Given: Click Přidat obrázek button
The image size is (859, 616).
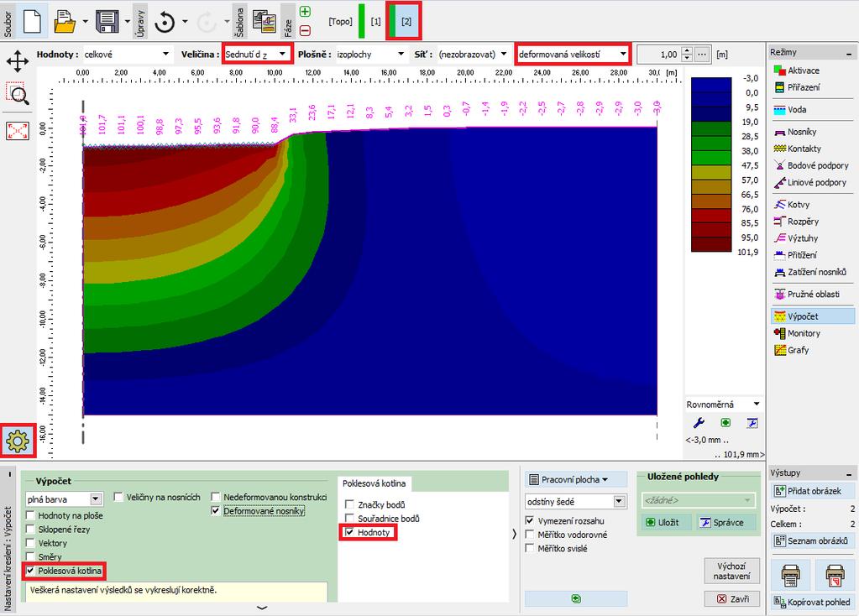Looking at the screenshot, I should (x=813, y=491).
